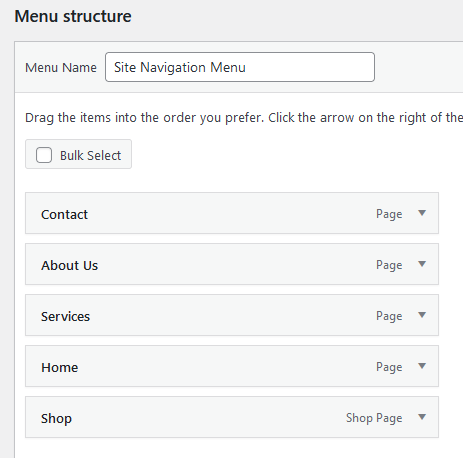Select the Shop menu item title
Viewport: 463px width, 458px height.
(56, 419)
